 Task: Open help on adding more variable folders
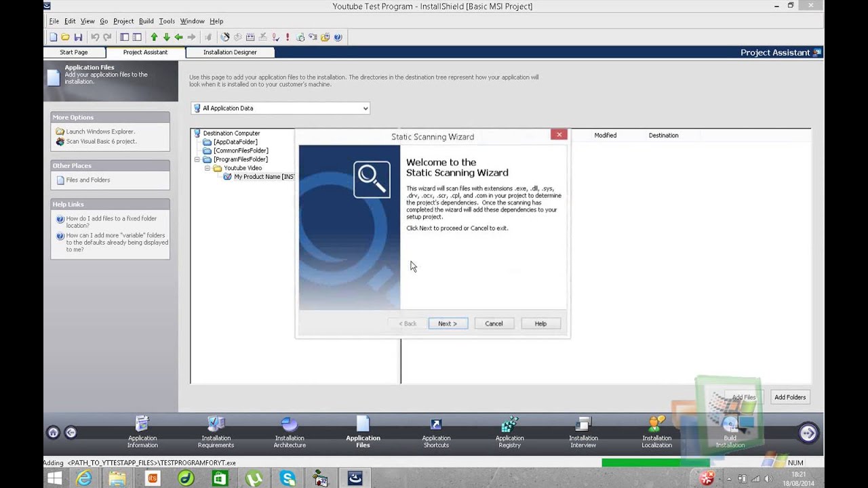coord(117,242)
